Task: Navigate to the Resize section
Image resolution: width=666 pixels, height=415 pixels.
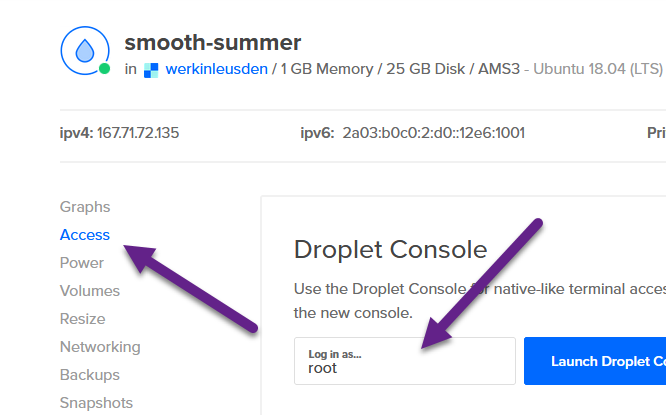Action: [x=82, y=319]
